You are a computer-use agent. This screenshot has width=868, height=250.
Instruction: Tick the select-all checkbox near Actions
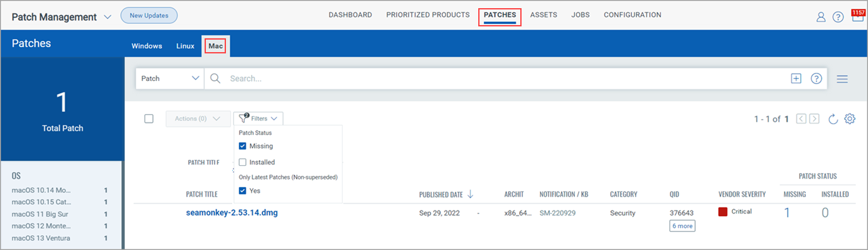149,119
